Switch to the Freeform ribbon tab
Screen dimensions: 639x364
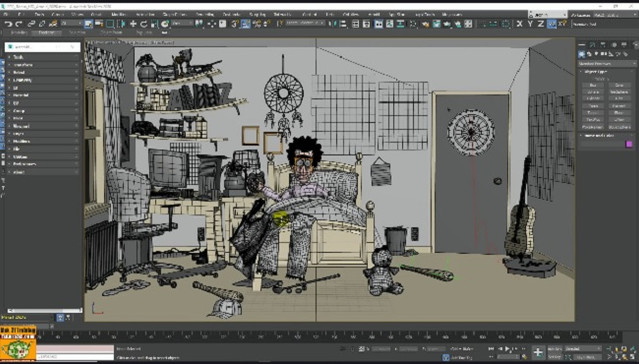point(46,33)
